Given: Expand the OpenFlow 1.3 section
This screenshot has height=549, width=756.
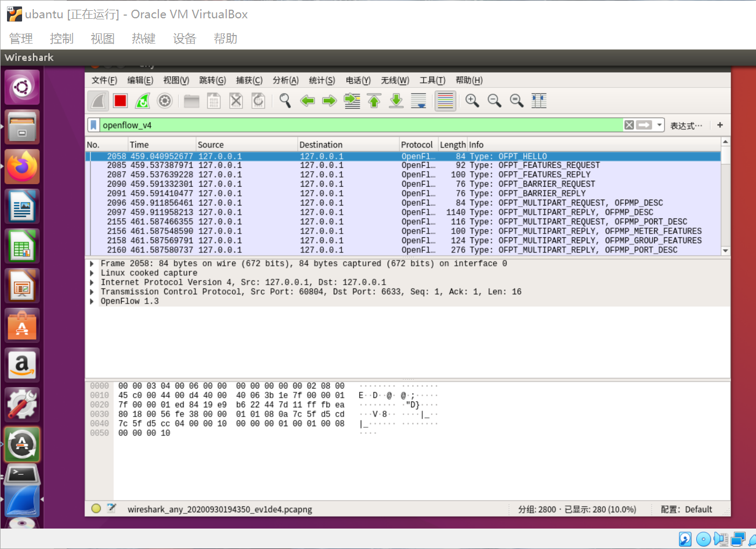Looking at the screenshot, I should coord(92,301).
